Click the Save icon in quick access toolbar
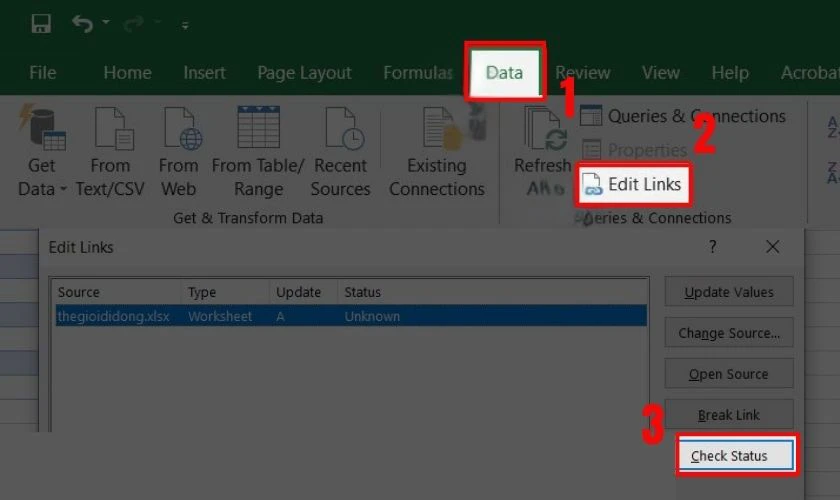Viewport: 840px width, 500px height. pos(41,24)
